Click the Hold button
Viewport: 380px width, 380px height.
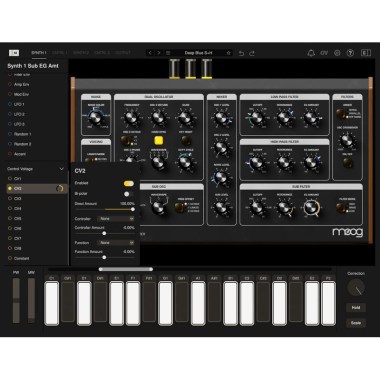tap(356, 308)
